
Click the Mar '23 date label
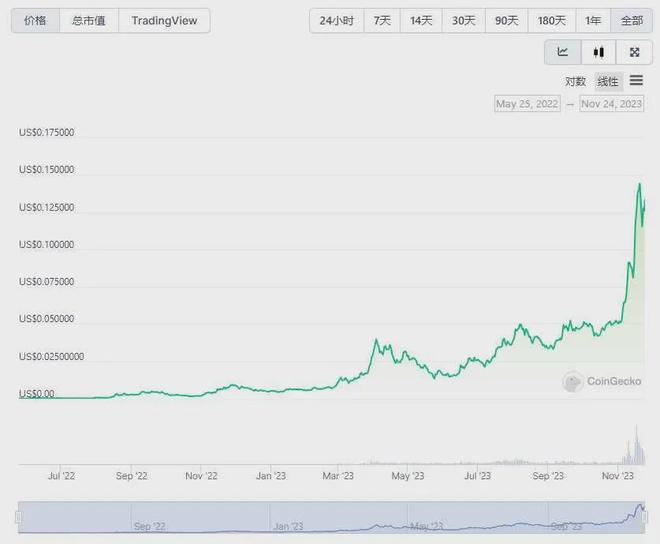point(338,476)
